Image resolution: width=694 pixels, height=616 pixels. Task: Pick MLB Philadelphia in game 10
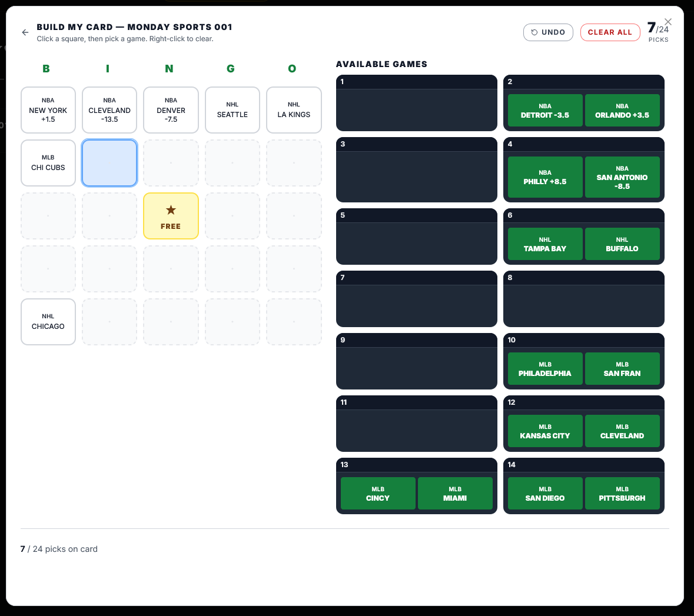click(x=544, y=369)
